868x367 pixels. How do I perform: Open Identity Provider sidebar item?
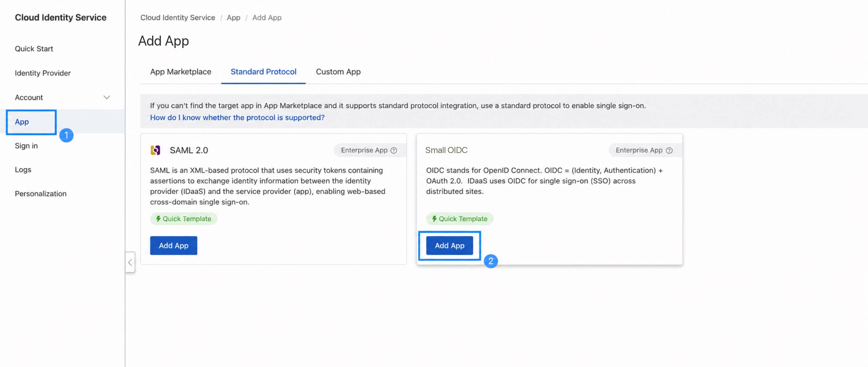(x=43, y=73)
